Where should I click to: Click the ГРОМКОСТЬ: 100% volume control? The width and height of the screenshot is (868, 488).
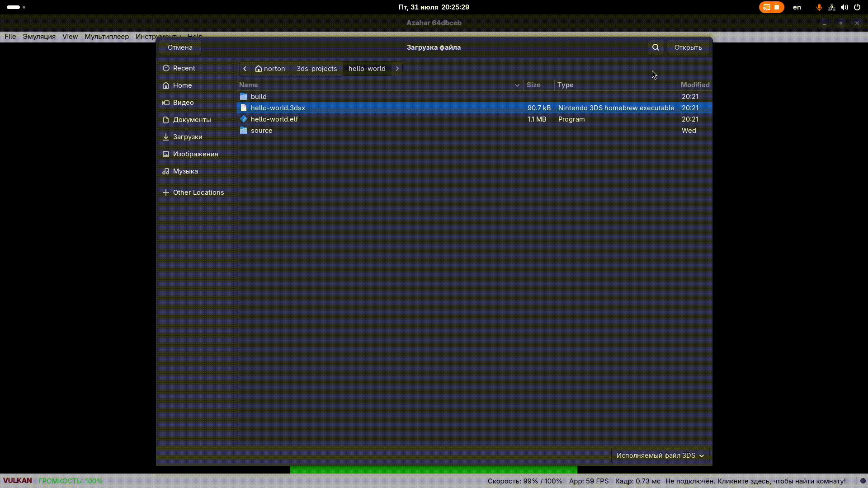(x=71, y=481)
